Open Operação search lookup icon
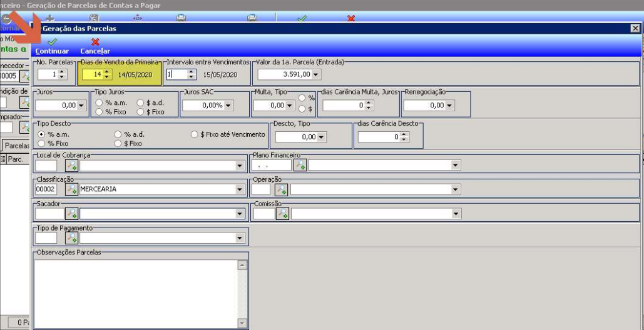Viewport: 644px width, 330px height. point(282,189)
